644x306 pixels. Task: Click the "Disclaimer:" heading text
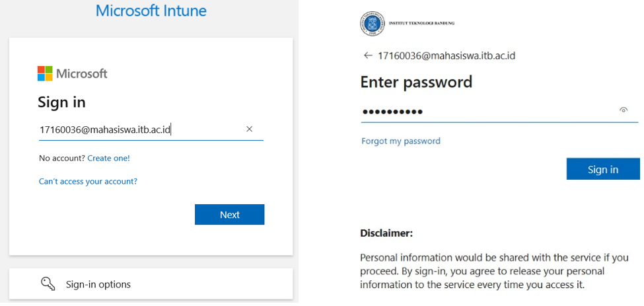coord(386,233)
